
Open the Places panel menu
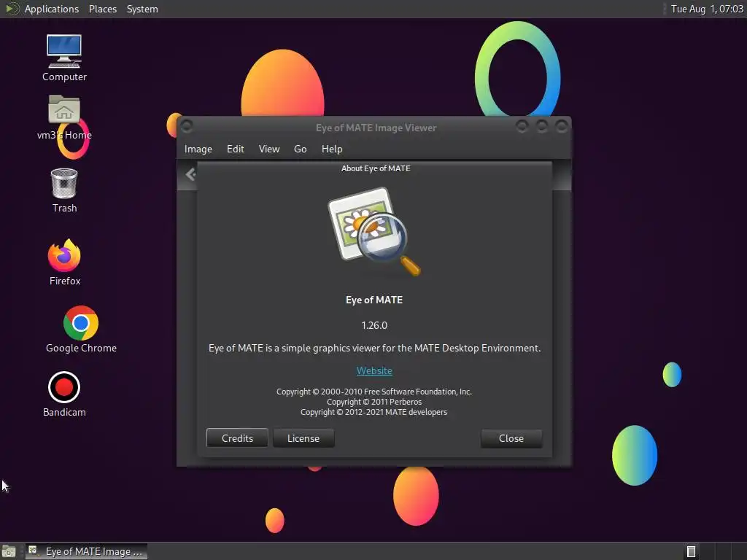(103, 9)
